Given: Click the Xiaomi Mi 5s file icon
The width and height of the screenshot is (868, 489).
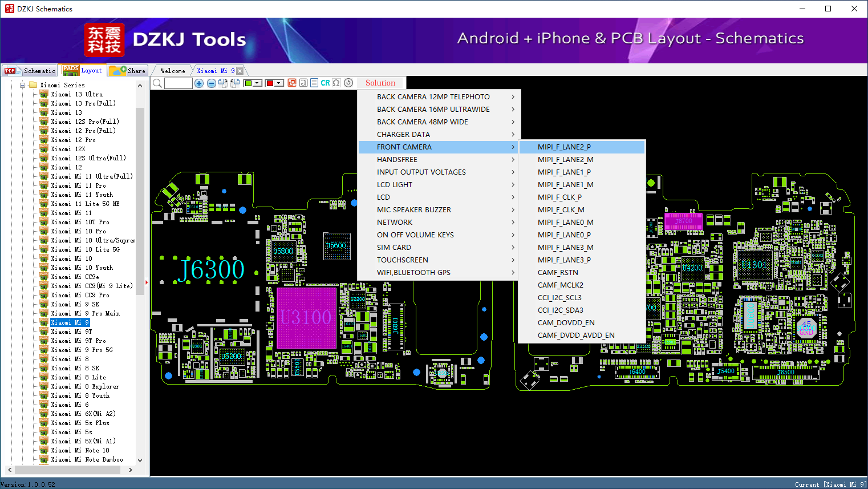Looking at the screenshot, I should (44, 432).
